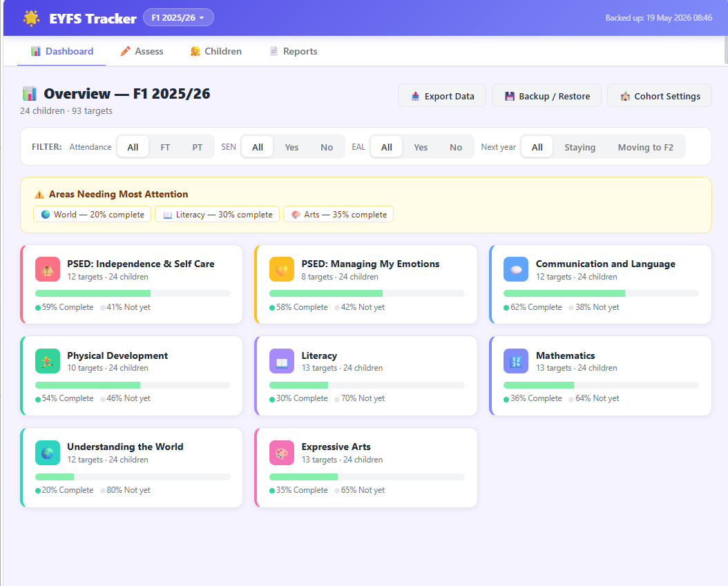The width and height of the screenshot is (728, 586).
Task: Click Arts — 35% complete chip
Action: (338, 215)
